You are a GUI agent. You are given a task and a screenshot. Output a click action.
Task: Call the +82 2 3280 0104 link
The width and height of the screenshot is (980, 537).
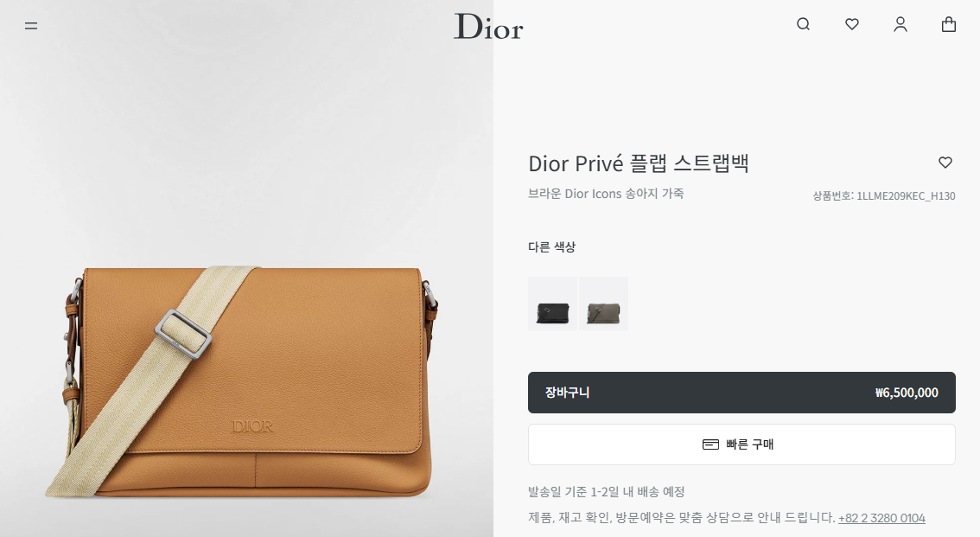881,518
